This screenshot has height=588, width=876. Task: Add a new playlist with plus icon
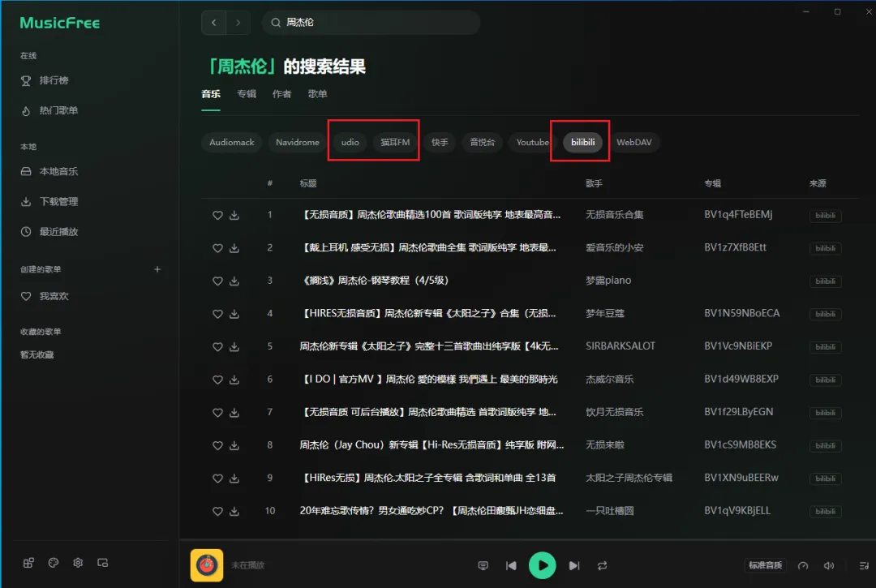[x=157, y=269]
